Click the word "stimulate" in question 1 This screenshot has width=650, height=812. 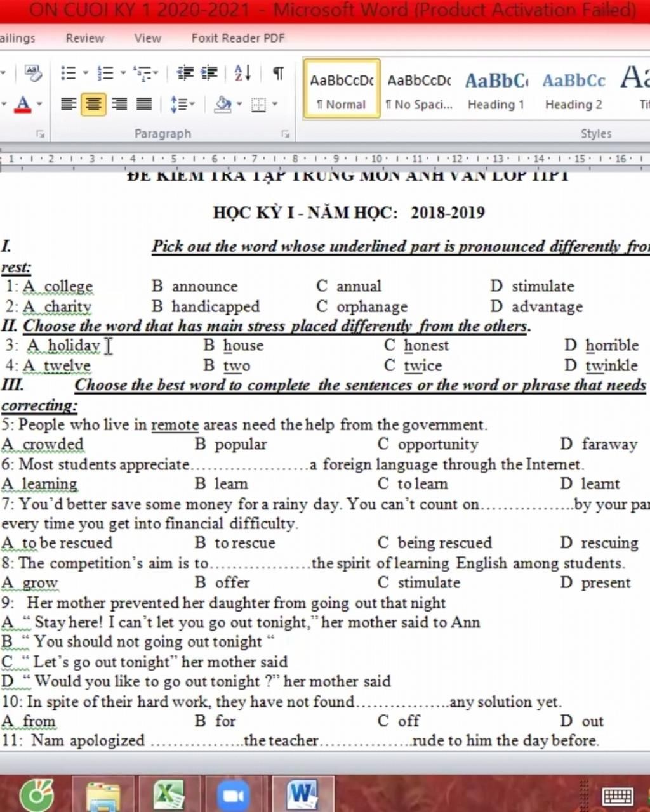[543, 286]
